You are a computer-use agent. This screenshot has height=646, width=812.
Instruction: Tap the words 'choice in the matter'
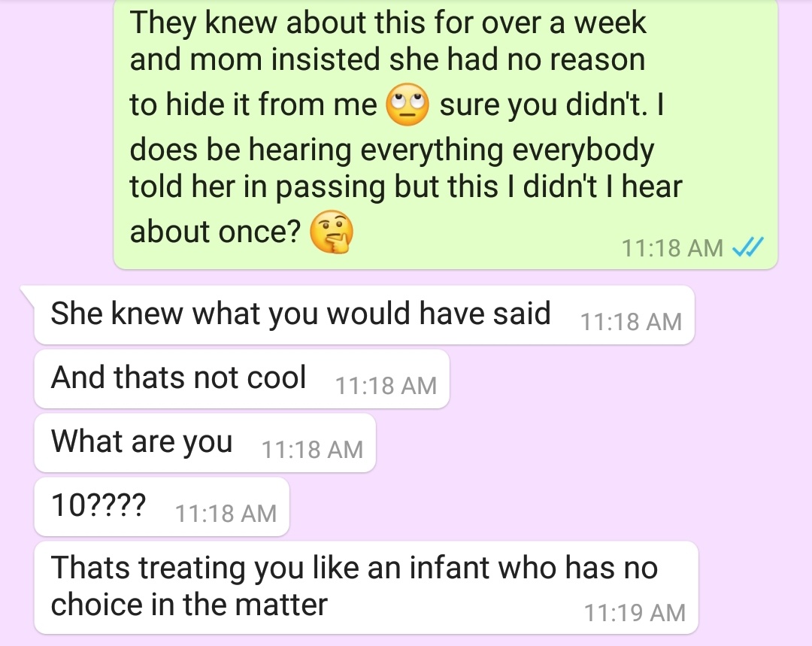coord(189,605)
